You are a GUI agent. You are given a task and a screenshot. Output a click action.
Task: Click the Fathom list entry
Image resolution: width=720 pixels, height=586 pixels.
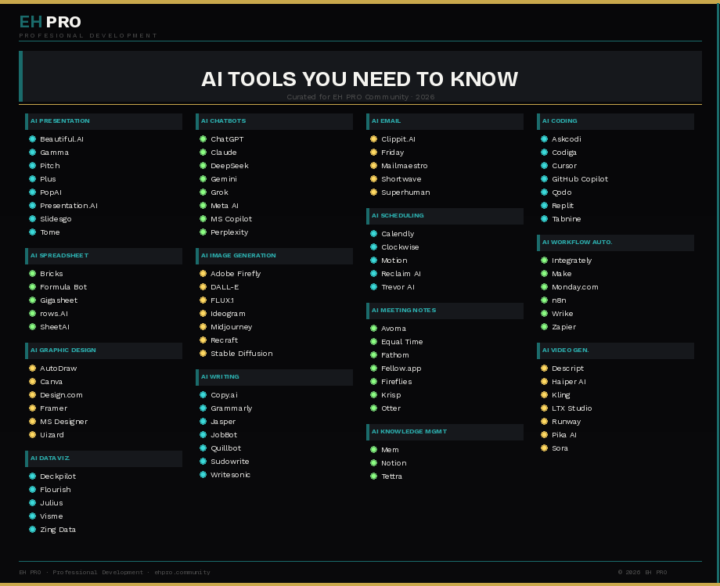pos(390,355)
